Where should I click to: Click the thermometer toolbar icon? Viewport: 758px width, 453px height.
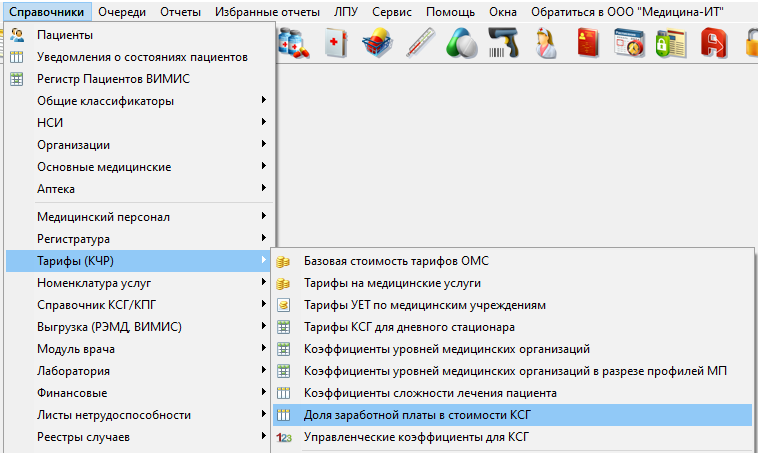coord(419,43)
